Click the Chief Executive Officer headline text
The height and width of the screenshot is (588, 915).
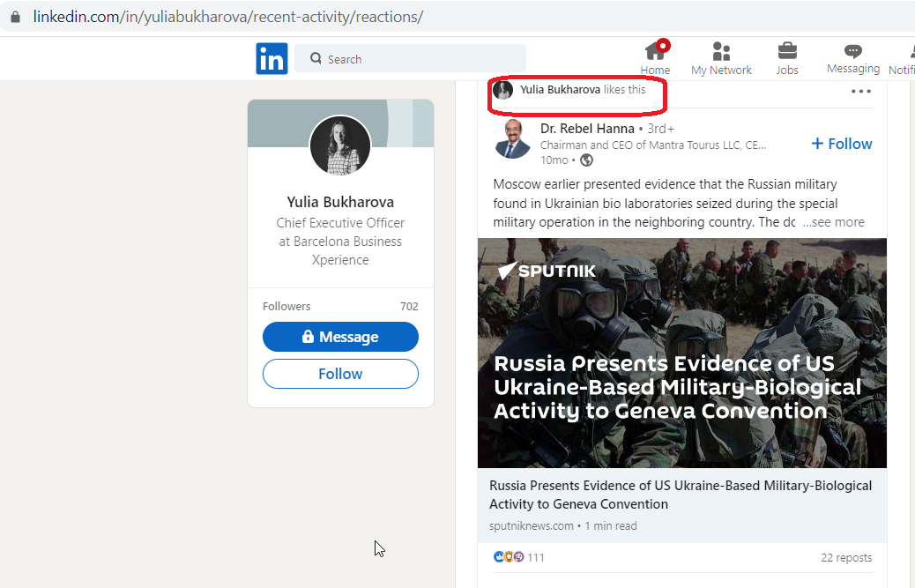pos(340,241)
